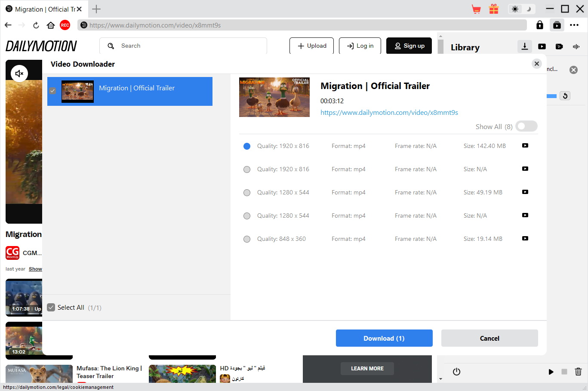Viewport: 588px width, 391px height.
Task: Select 1920 x 816 quality with 142.40 MB
Action: [247, 146]
